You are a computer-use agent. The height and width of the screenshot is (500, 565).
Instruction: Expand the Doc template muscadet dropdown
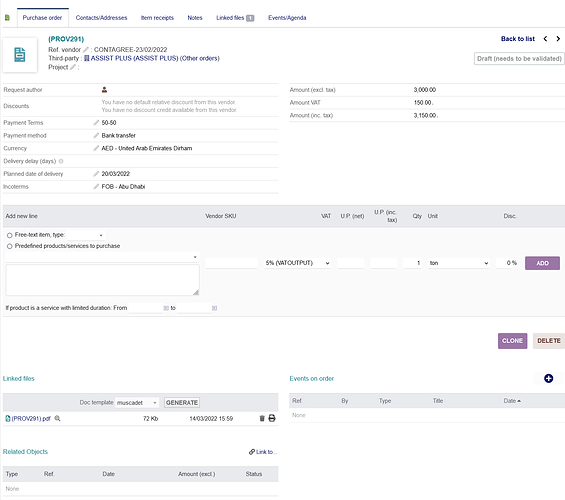click(x=137, y=403)
